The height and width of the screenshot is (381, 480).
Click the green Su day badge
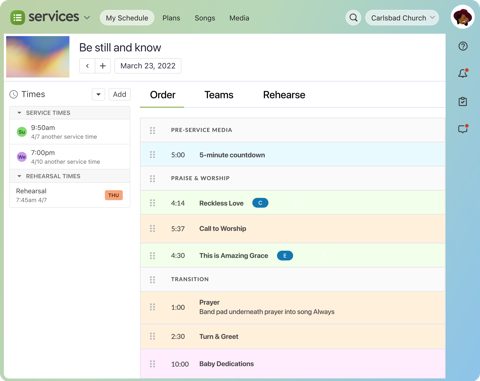[x=22, y=132]
